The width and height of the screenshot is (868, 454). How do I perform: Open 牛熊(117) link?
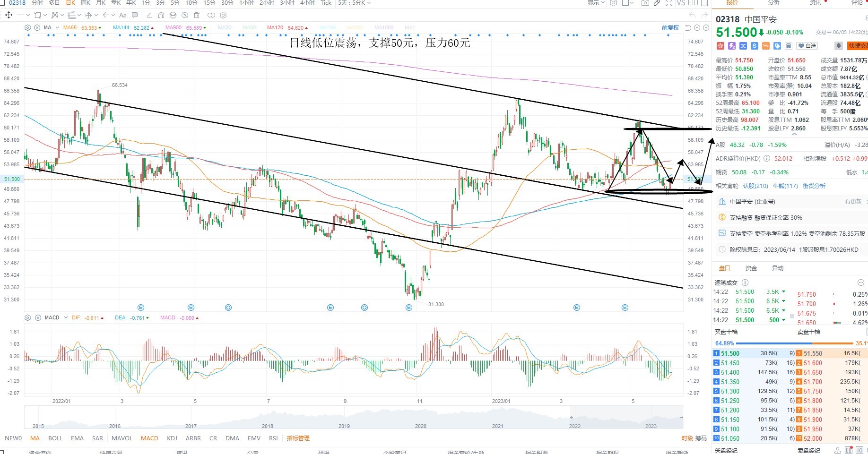coord(785,186)
